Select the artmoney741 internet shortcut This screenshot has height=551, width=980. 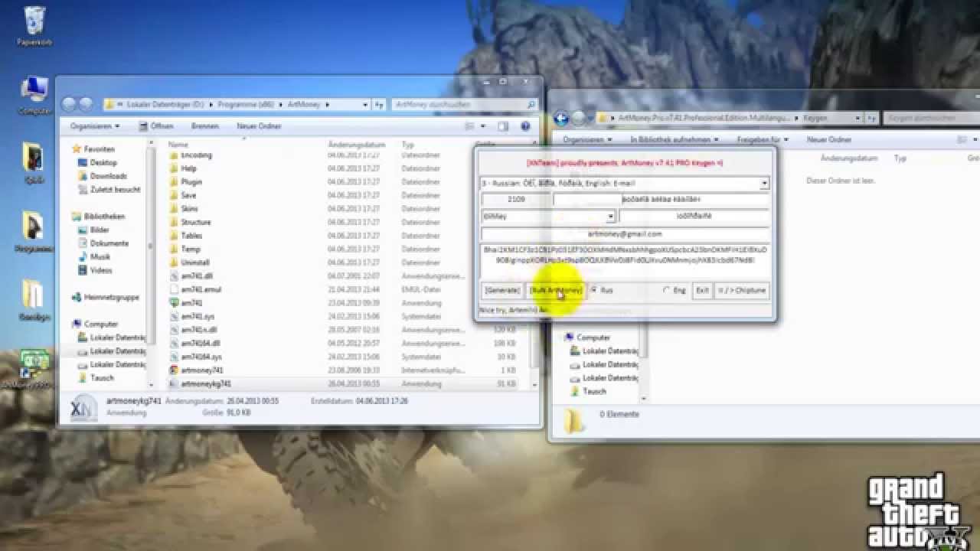point(201,370)
